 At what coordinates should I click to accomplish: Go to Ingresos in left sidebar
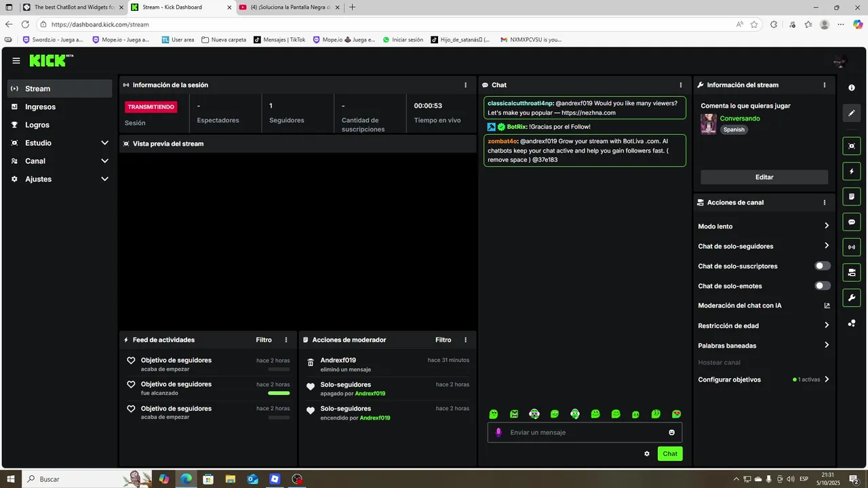point(60,107)
